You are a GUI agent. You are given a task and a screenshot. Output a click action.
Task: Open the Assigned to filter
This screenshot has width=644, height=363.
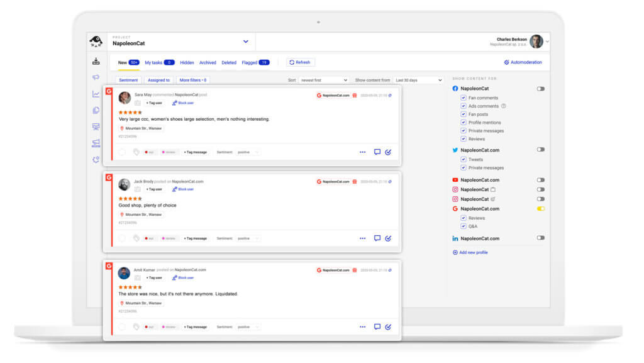coord(158,80)
